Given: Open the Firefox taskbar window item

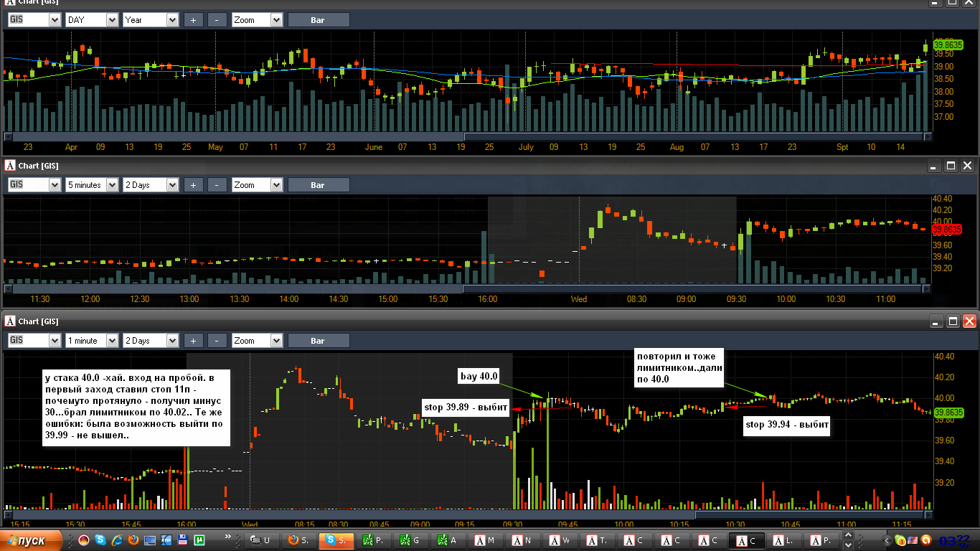Looking at the screenshot, I should (x=299, y=540).
